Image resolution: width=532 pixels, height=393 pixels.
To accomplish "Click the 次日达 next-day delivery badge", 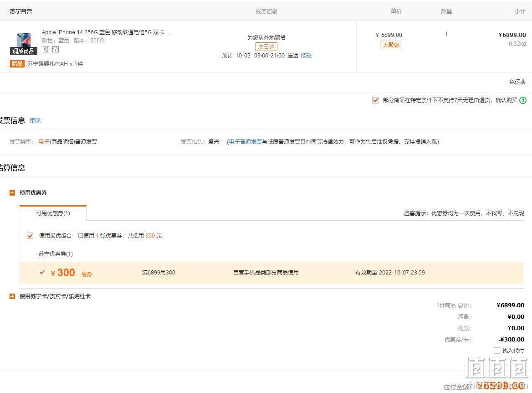I will pyautogui.click(x=266, y=47).
